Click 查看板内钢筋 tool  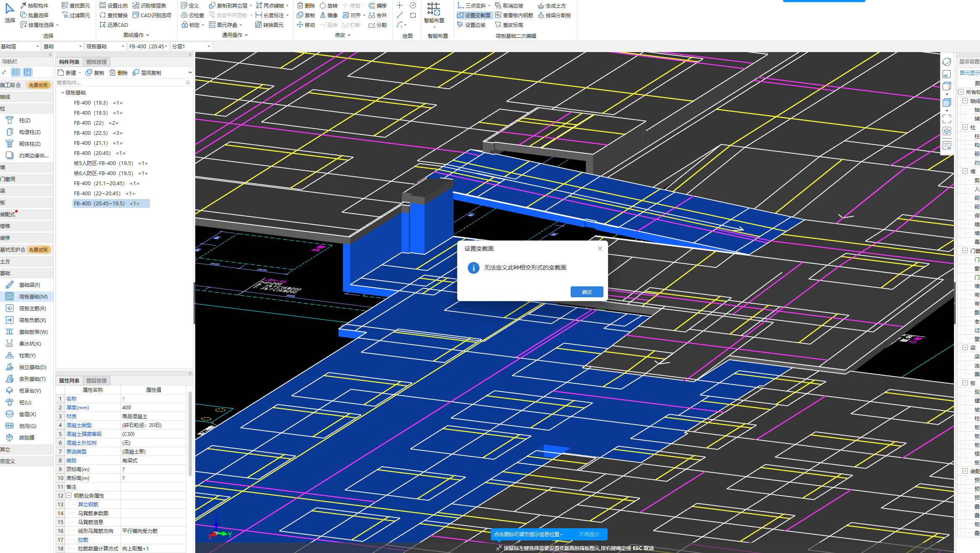pyautogui.click(x=514, y=15)
